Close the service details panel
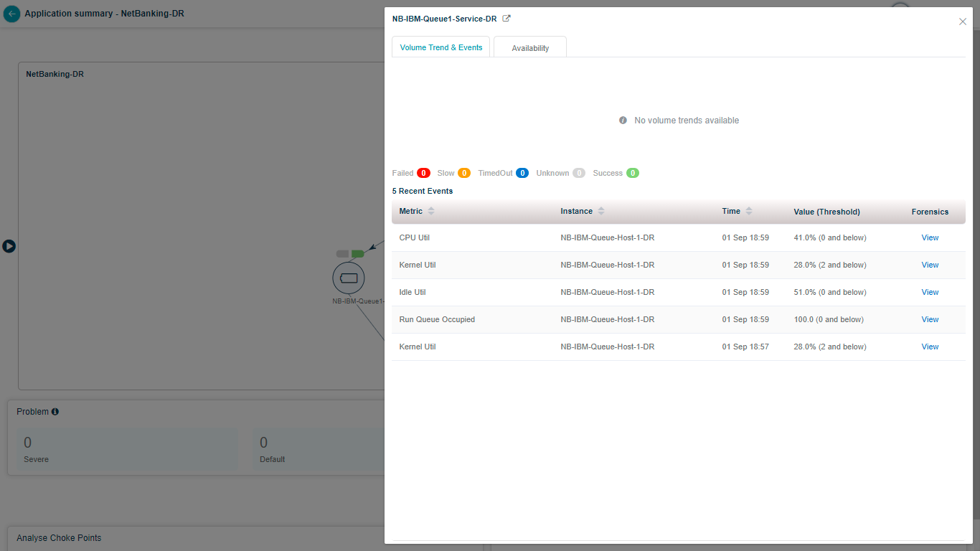This screenshot has width=980, height=551. [963, 22]
